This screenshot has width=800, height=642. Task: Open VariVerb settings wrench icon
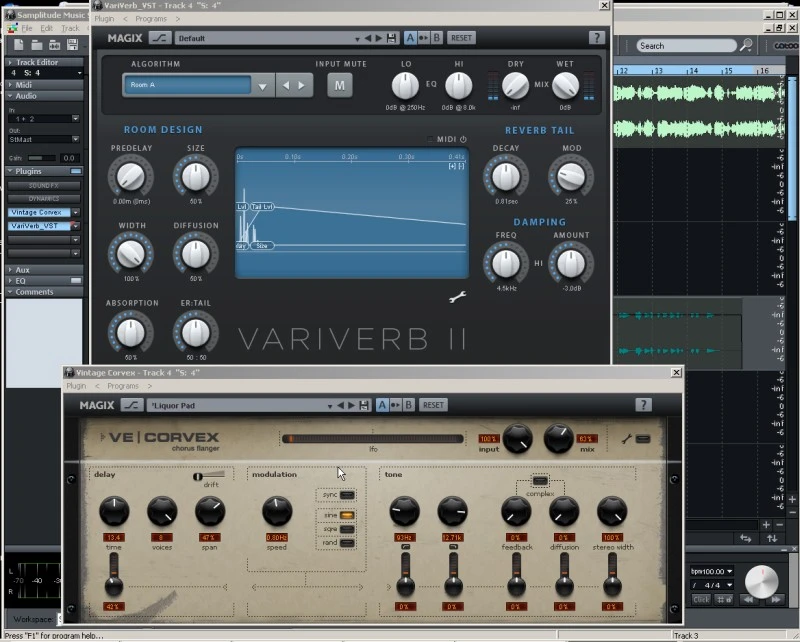458,297
